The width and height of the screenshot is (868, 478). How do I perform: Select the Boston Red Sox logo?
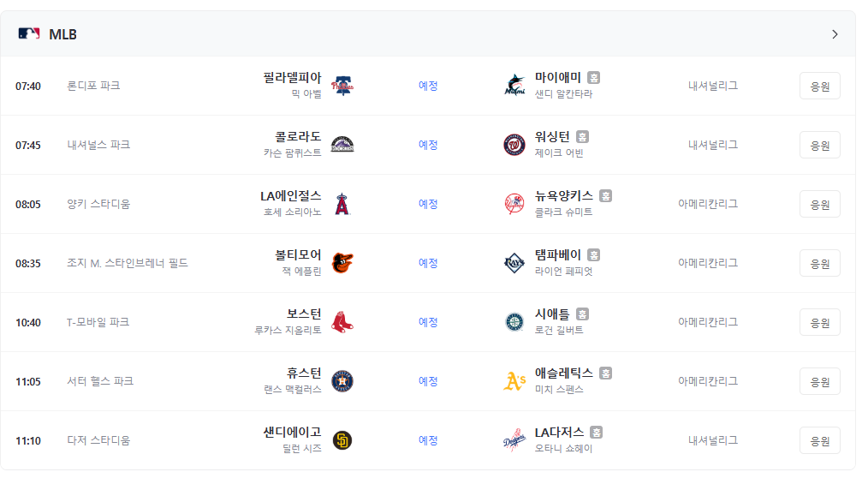[342, 322]
